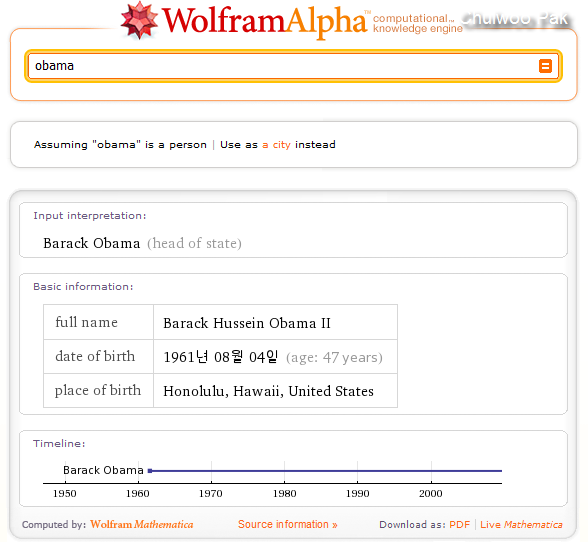Screen dimensions: 588x542
Task: Open Source information link
Action: point(288,524)
